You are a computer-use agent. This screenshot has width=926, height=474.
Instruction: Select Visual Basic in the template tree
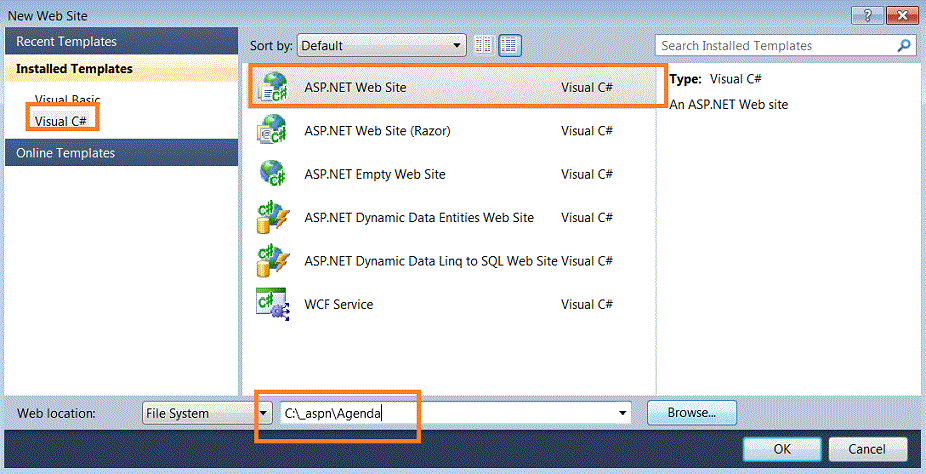(x=67, y=99)
